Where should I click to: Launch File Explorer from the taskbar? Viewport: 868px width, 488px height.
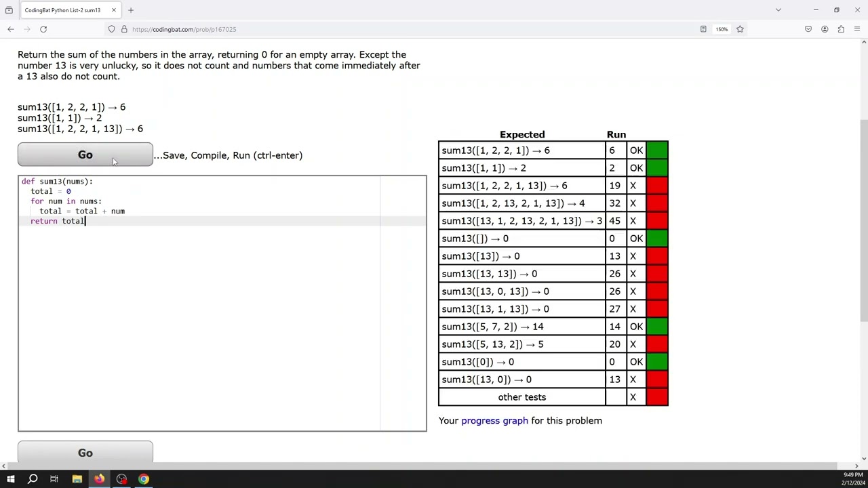(77, 479)
